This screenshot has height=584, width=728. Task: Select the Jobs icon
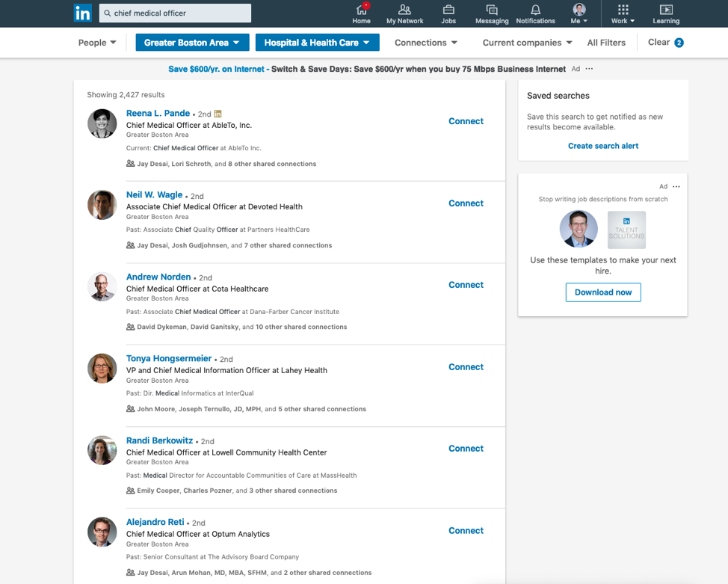tap(448, 13)
